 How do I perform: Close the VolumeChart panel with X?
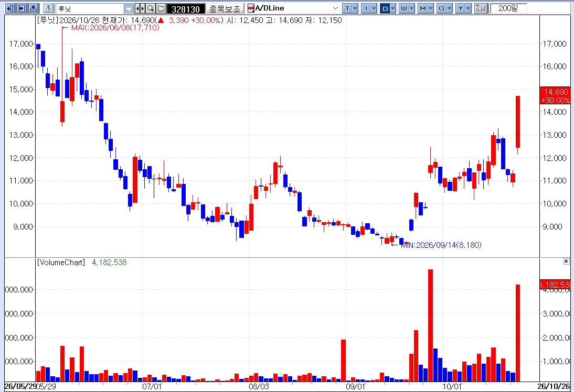click(x=566, y=261)
